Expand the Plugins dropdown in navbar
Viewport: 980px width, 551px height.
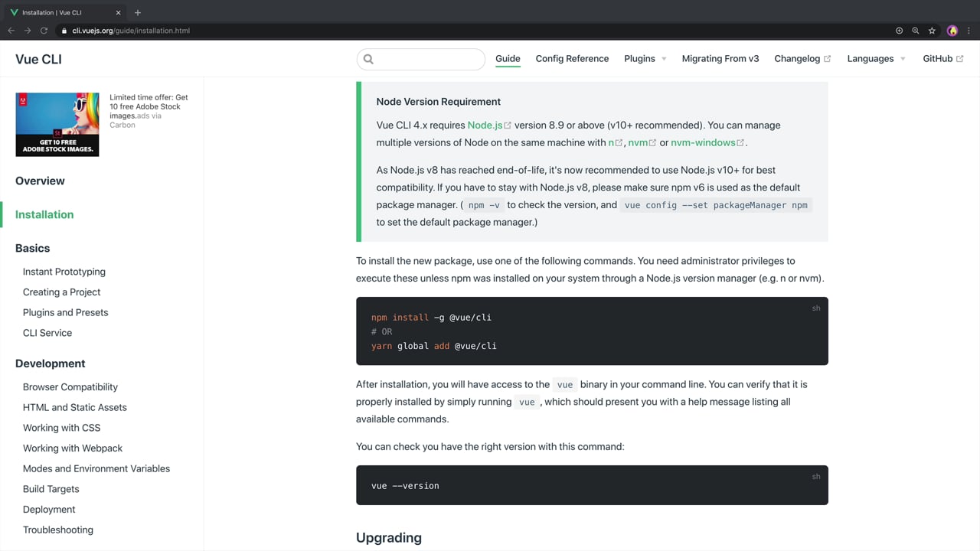(x=645, y=59)
